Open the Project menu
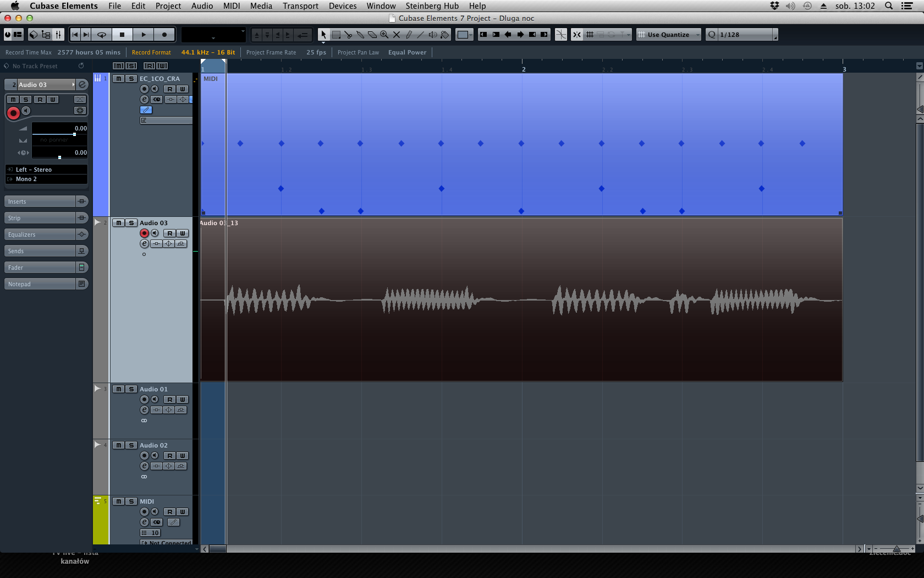Image resolution: width=924 pixels, height=578 pixels. (x=168, y=6)
